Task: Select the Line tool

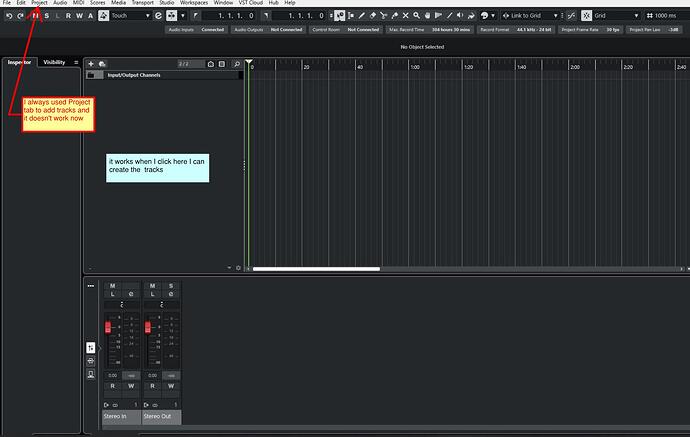Action: [449, 16]
